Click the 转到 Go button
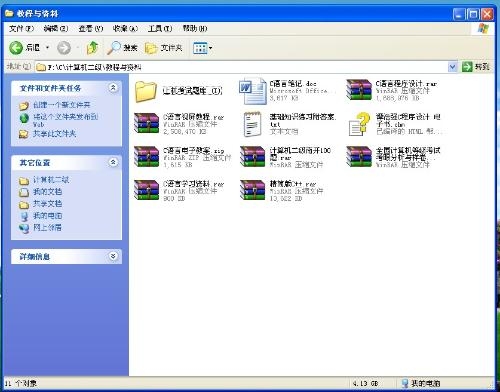The width and height of the screenshot is (500, 392). (476, 67)
